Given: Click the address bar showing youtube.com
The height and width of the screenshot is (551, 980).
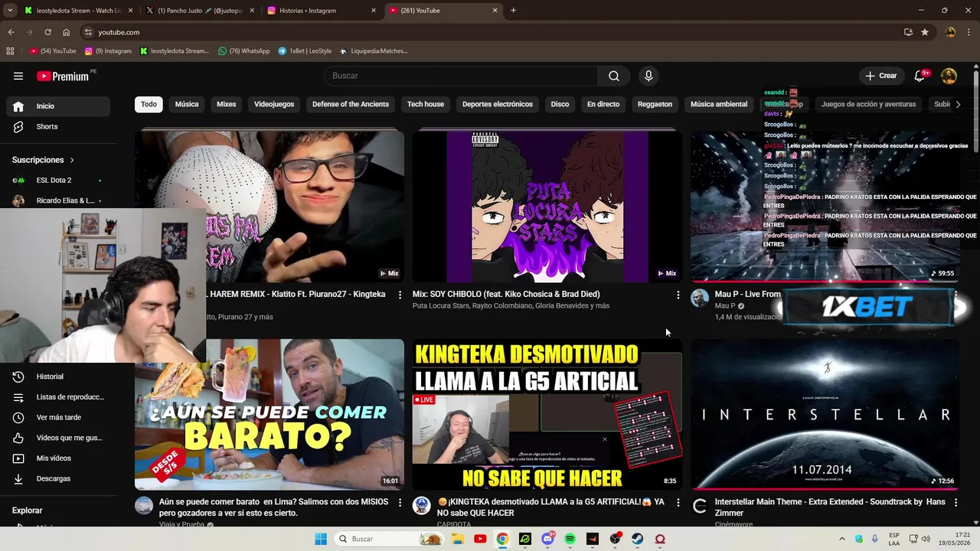Looking at the screenshot, I should point(490,32).
